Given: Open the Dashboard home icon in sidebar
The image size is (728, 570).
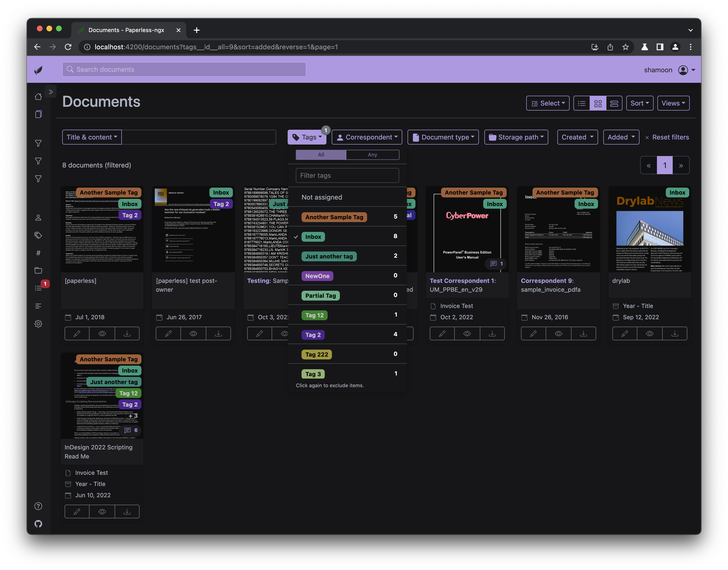Looking at the screenshot, I should (x=38, y=96).
